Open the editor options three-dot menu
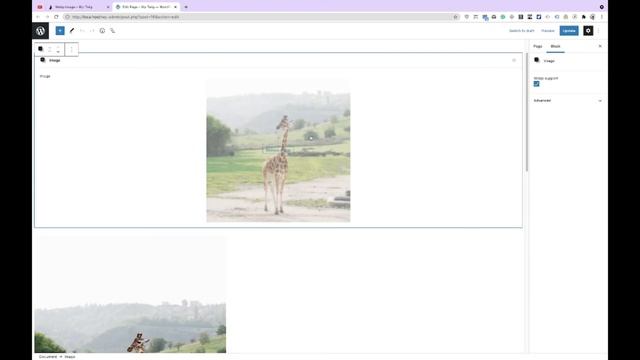The image size is (640, 360). (x=599, y=31)
